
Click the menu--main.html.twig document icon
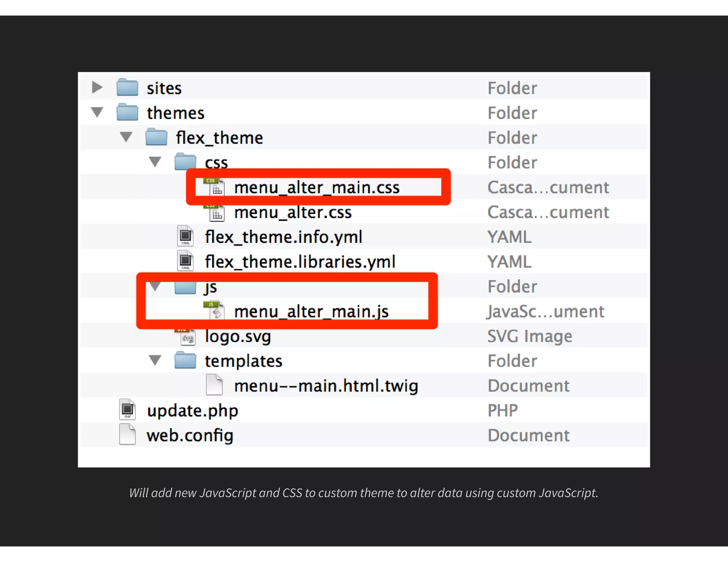214,385
